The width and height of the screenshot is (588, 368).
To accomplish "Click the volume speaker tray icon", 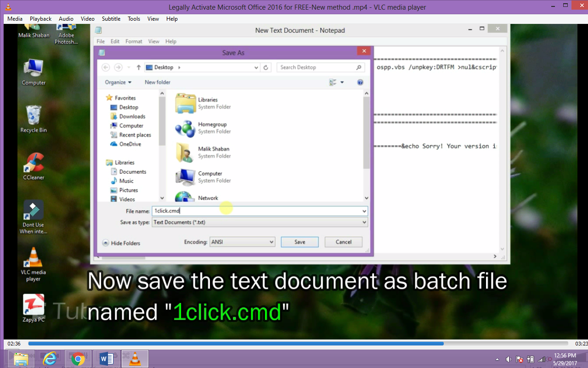I will (509, 359).
